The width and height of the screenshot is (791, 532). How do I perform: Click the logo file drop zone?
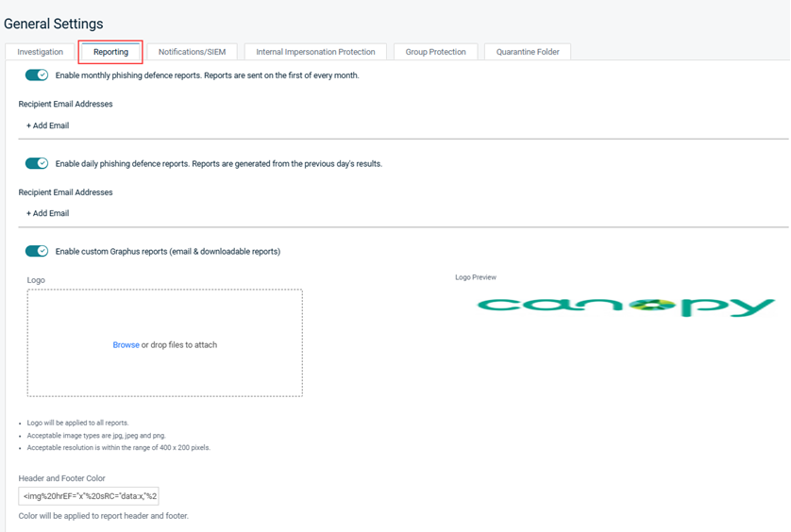[x=165, y=343]
